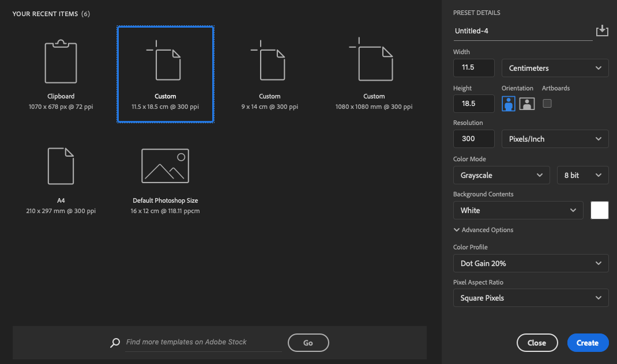Click the save preset icon beside Untitled-4

[x=602, y=31]
